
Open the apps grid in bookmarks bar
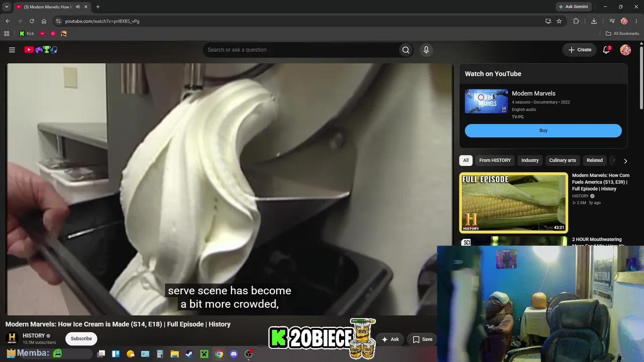(7, 34)
